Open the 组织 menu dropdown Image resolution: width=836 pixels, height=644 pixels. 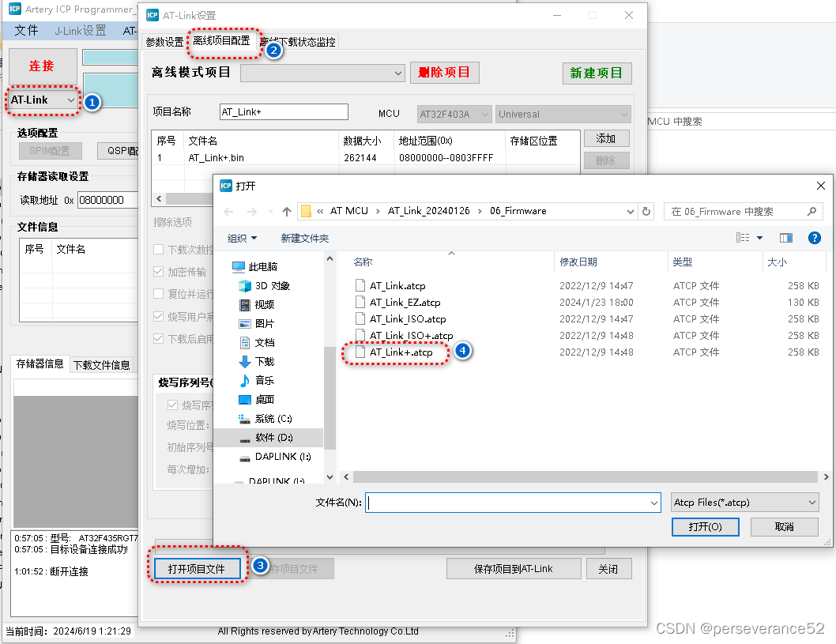coord(242,239)
